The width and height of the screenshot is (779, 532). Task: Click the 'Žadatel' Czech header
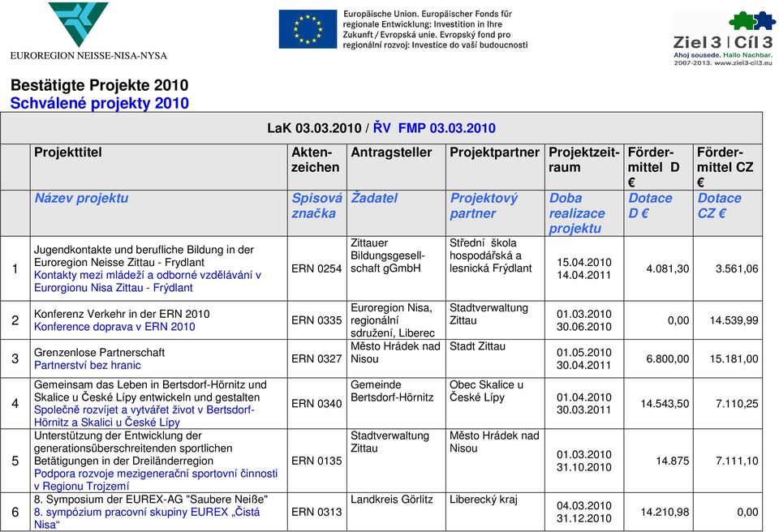pos(374,198)
